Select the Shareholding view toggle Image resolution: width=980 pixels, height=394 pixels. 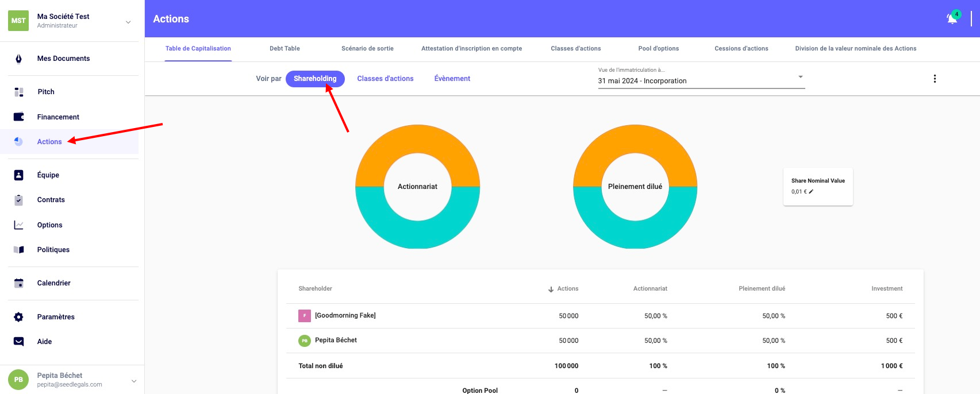(315, 79)
